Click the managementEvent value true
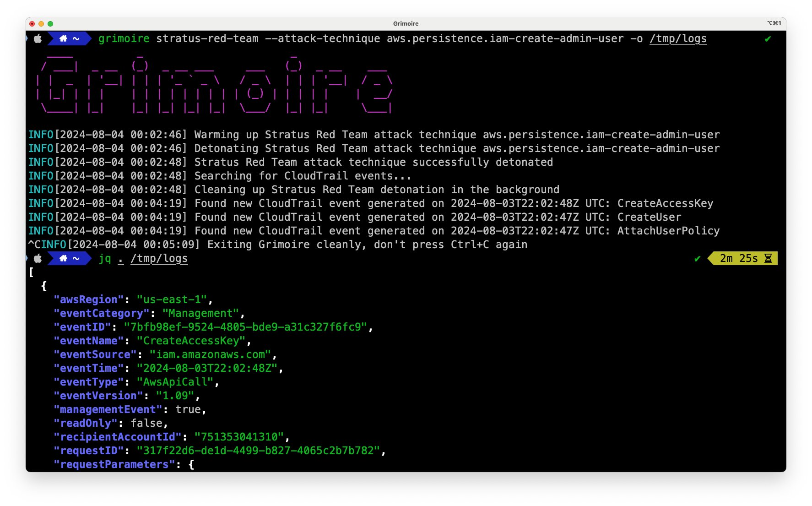The image size is (812, 506). coord(188,409)
